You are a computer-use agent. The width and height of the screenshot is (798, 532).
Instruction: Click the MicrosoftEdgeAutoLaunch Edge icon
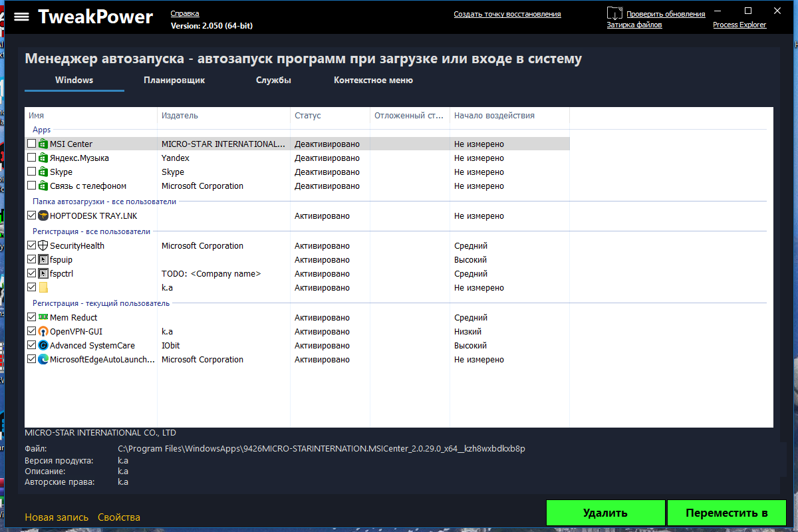43,360
